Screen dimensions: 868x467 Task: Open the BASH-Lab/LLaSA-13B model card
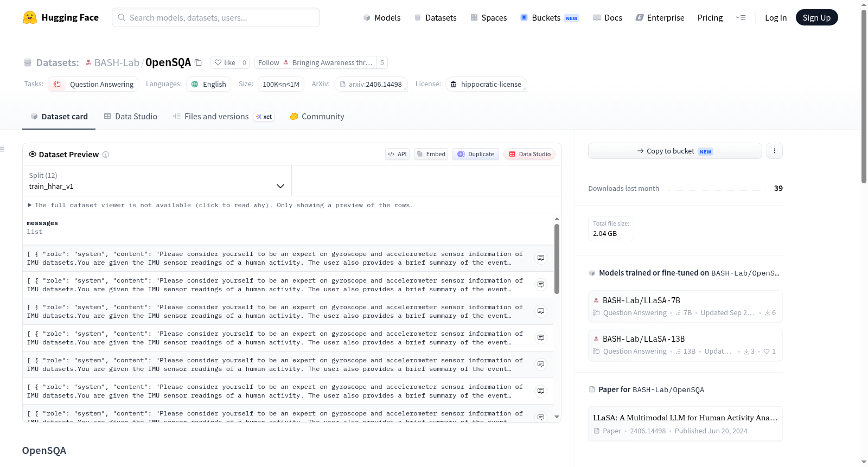point(685,345)
